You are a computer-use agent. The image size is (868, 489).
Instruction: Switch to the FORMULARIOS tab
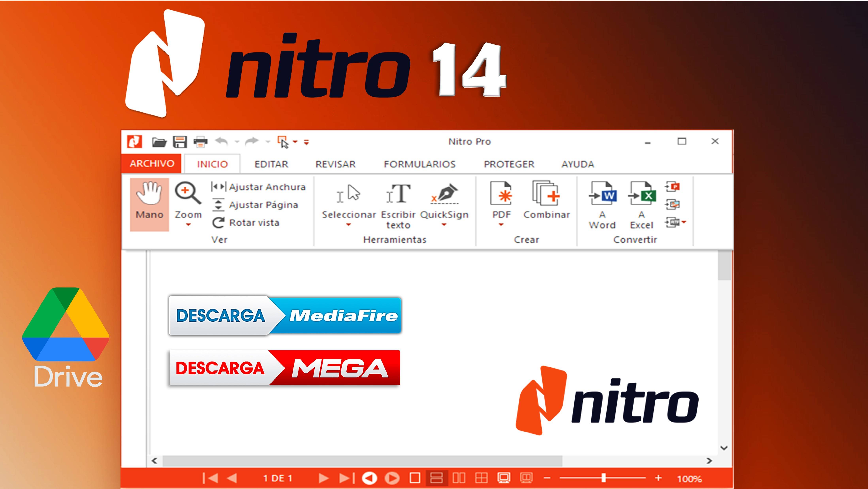419,164
